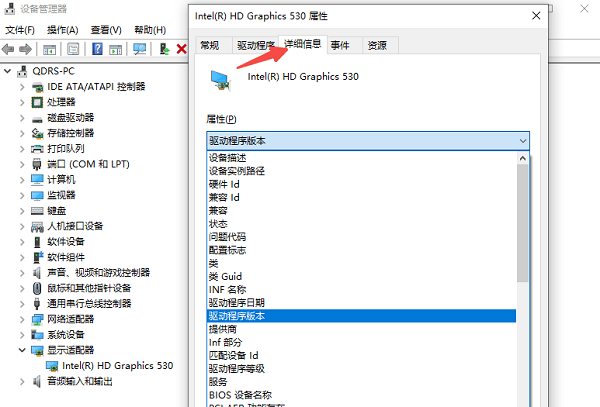The width and height of the screenshot is (600, 407).
Task: Click the 属性 combo box dropdown arrow
Action: (x=523, y=141)
